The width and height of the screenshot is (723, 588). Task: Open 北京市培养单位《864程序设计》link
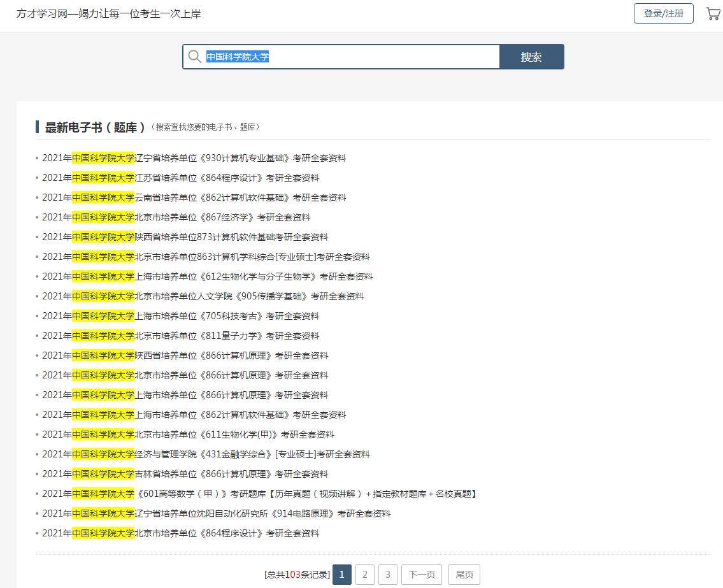180,534
